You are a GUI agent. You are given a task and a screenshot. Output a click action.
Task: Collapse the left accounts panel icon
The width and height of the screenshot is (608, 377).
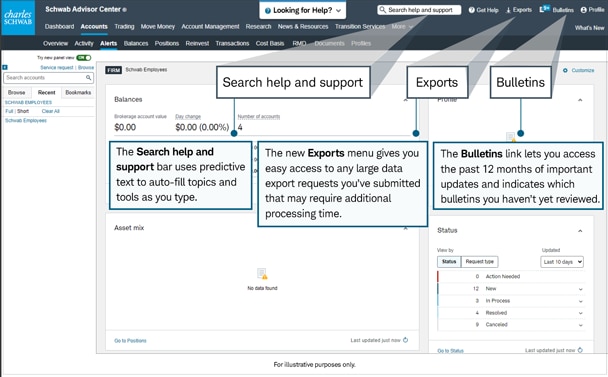point(5,67)
